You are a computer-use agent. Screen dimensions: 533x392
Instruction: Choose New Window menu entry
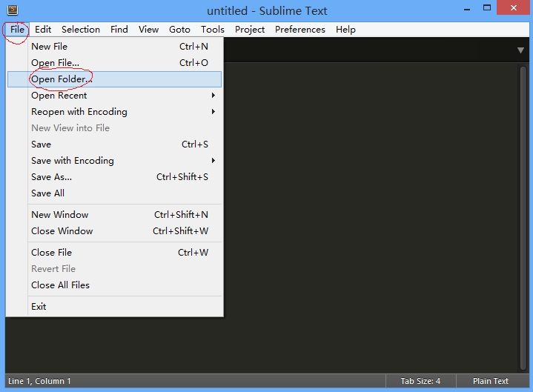click(x=115, y=215)
